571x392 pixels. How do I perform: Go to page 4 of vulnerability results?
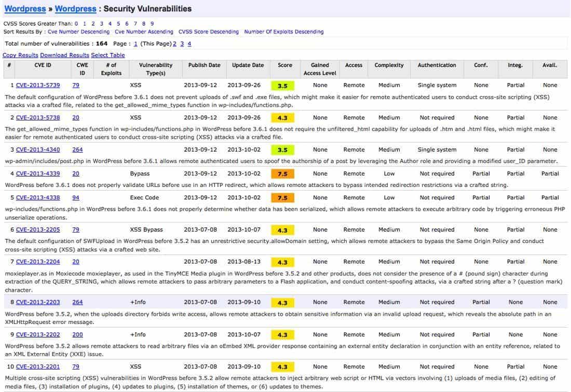[x=189, y=44]
